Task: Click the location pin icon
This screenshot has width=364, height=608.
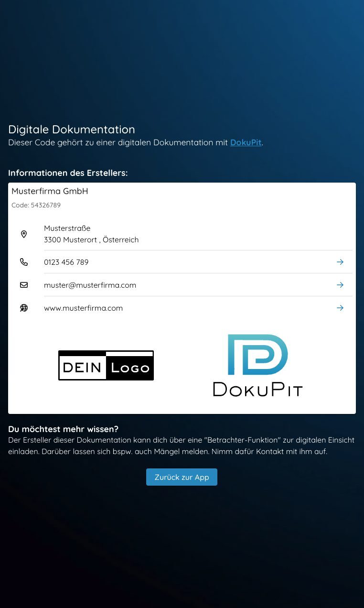Action: [24, 234]
